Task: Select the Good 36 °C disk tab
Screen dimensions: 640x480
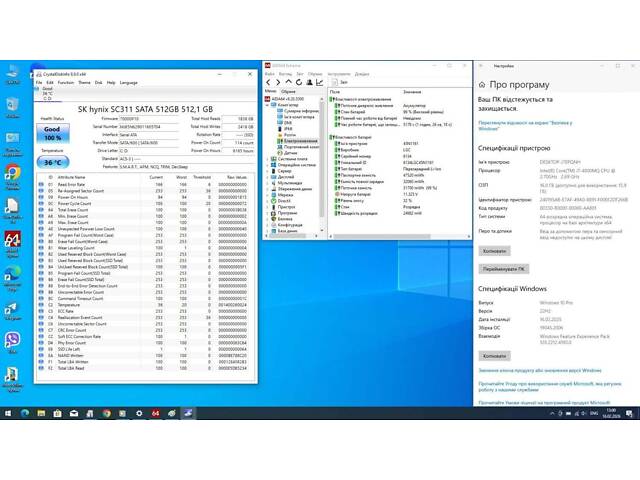Action: pos(47,93)
